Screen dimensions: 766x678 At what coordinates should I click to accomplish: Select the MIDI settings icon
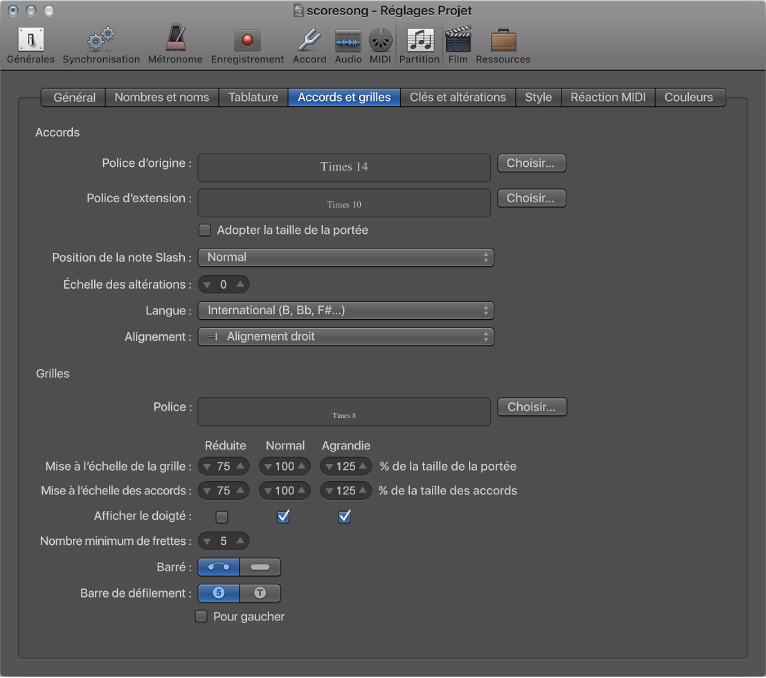(380, 42)
